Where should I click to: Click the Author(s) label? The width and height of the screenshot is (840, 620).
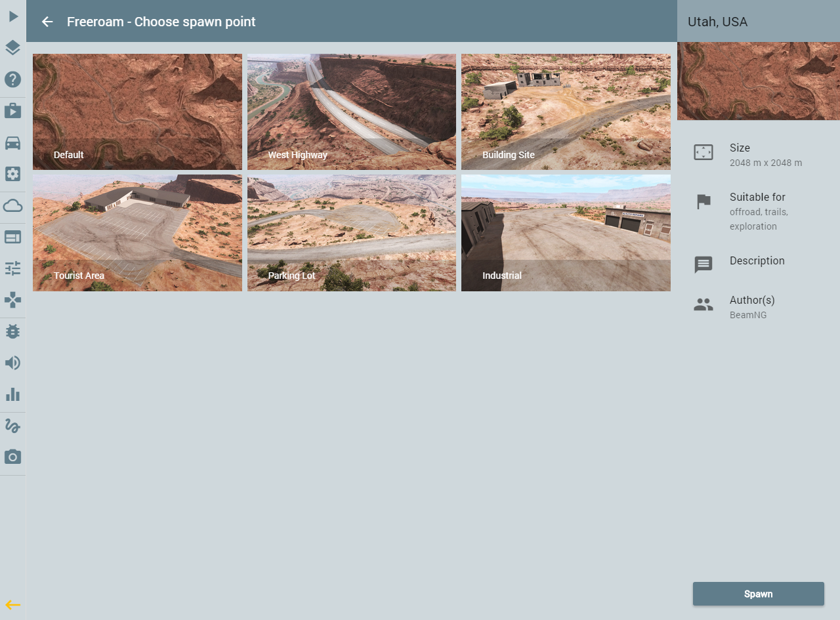(752, 300)
